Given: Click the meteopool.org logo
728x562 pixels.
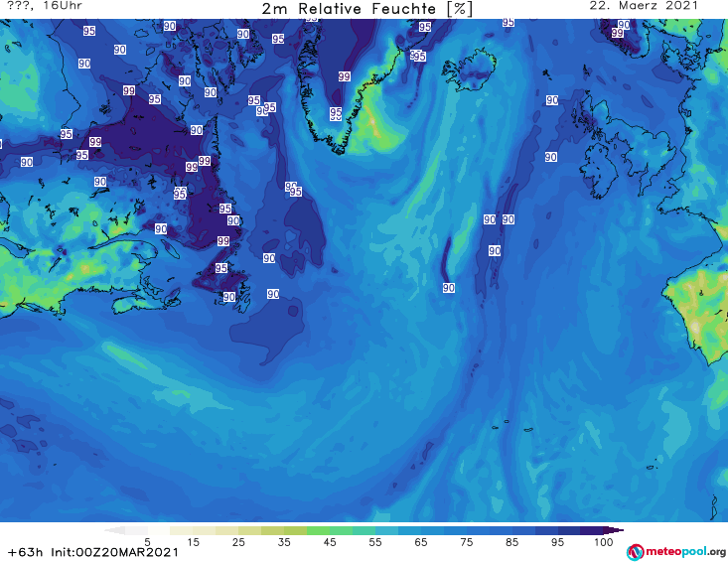Looking at the screenshot, I should tap(676, 552).
